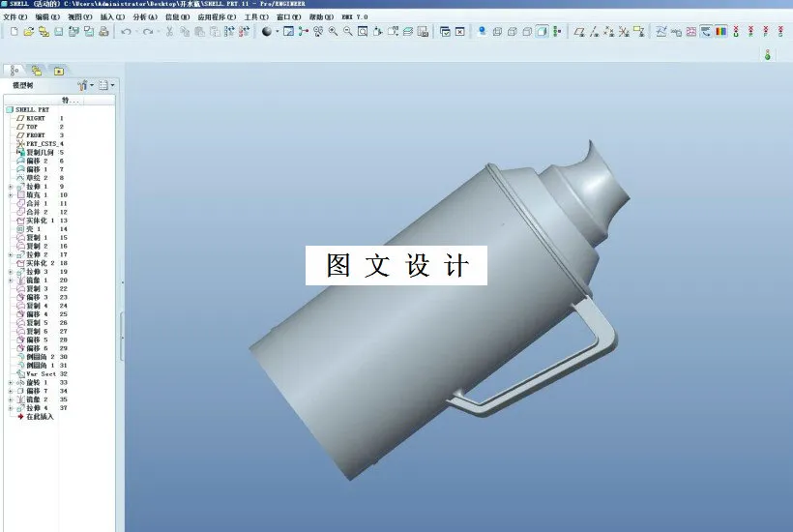Open the 分析(A) menu

[x=145, y=16]
